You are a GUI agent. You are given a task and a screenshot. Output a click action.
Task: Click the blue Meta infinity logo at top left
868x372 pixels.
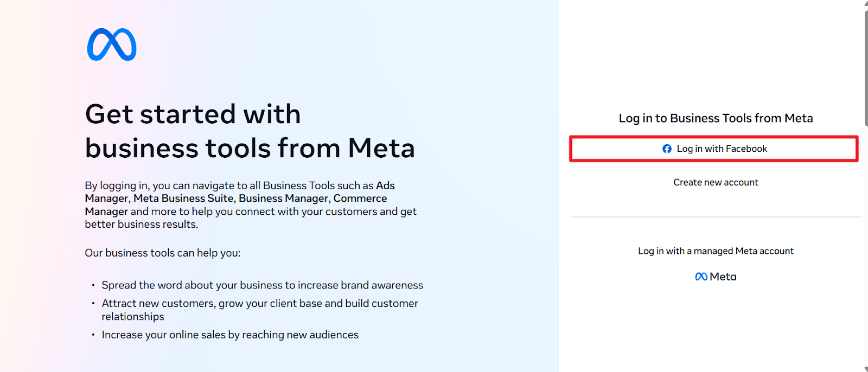[112, 44]
